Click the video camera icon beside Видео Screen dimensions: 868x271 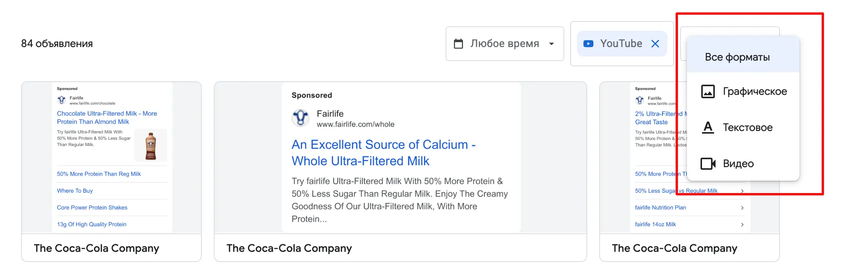click(x=708, y=164)
